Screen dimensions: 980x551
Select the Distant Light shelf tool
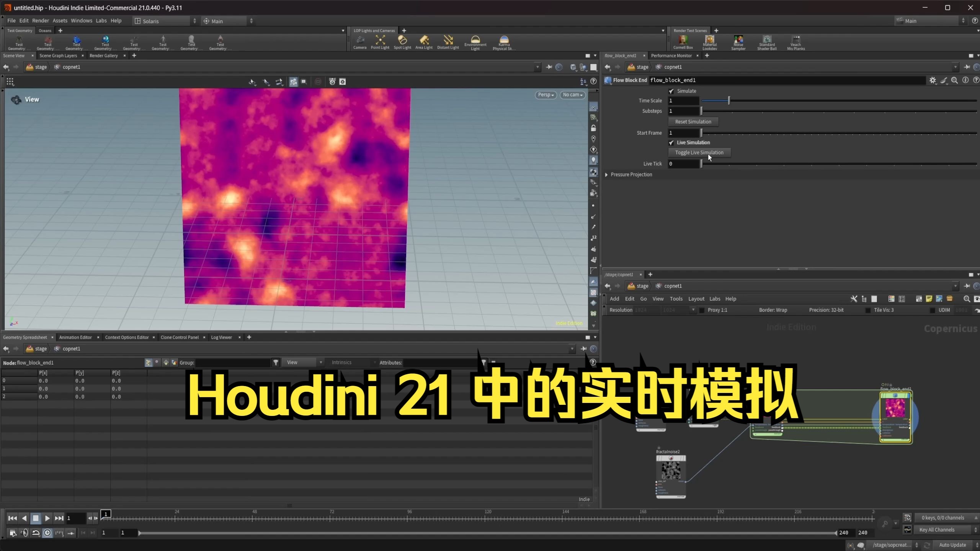[x=448, y=42]
